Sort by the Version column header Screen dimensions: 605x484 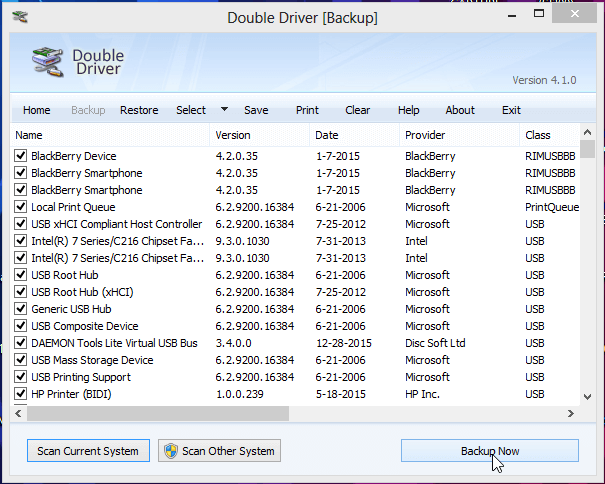(x=260, y=135)
